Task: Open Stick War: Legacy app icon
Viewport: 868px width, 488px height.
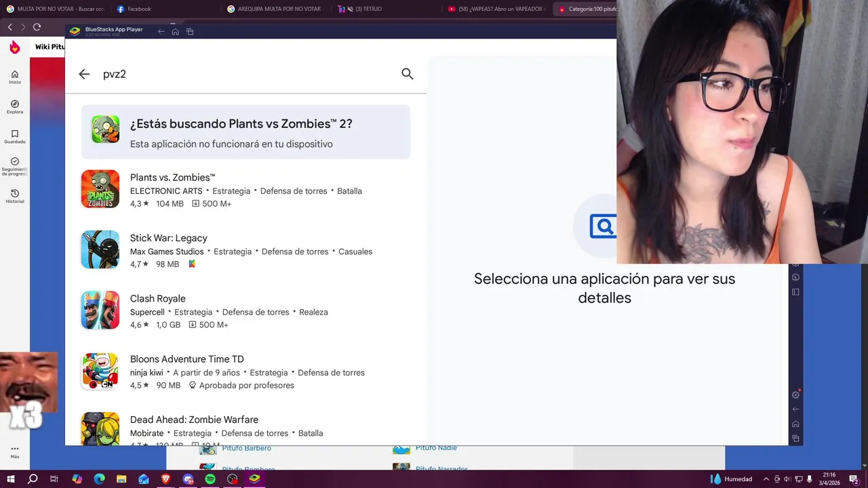Action: point(100,249)
